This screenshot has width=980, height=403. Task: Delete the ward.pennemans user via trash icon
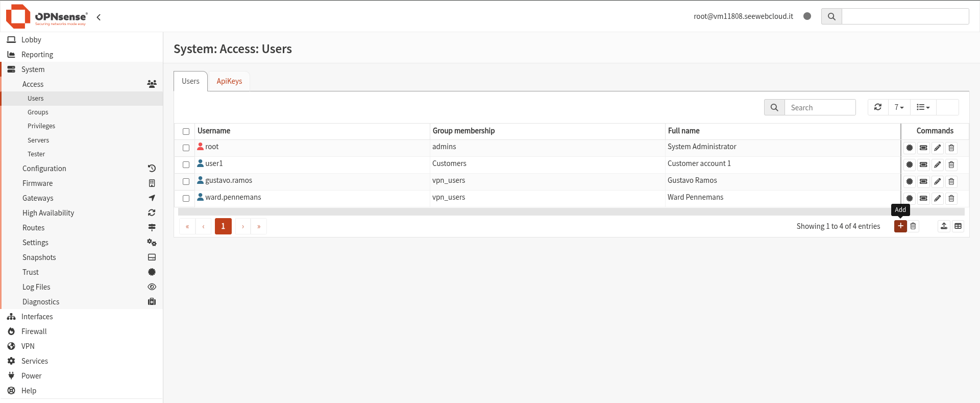tap(951, 199)
